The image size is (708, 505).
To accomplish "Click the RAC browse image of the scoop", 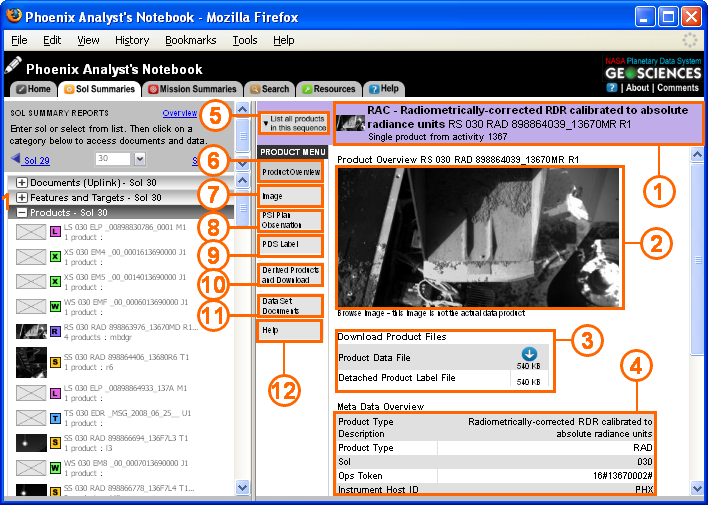I will [x=479, y=237].
